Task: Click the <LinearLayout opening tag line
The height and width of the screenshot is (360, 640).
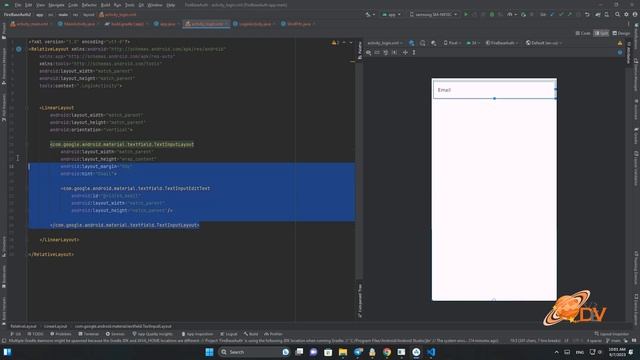Action: click(x=57, y=108)
